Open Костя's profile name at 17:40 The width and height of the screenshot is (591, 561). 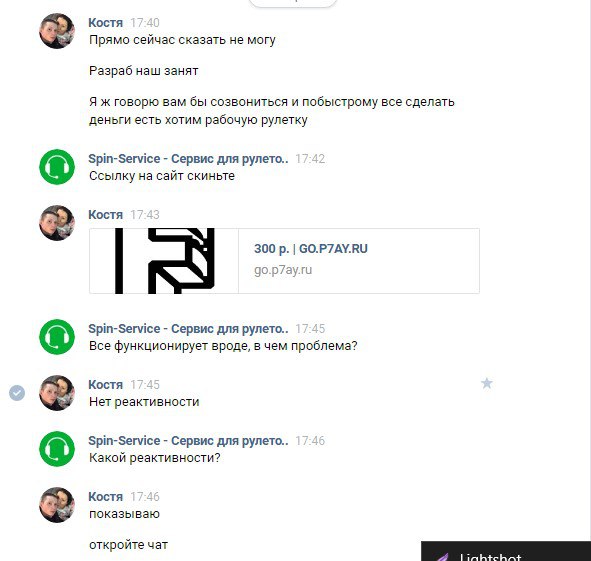pyautogui.click(x=106, y=23)
